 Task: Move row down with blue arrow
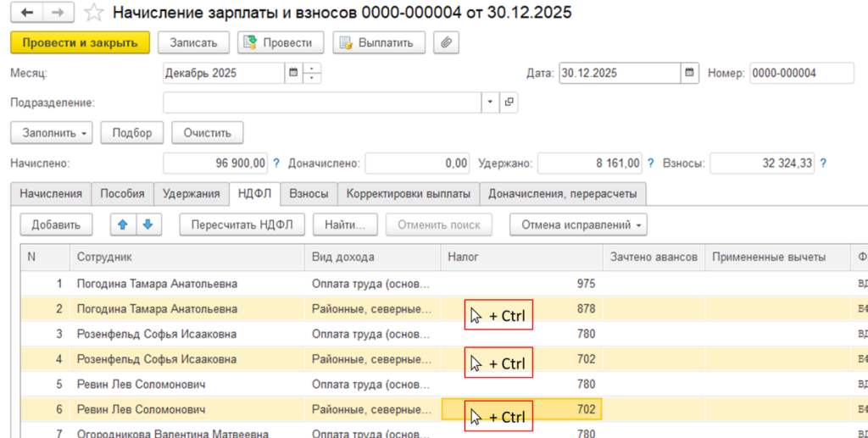(147, 225)
